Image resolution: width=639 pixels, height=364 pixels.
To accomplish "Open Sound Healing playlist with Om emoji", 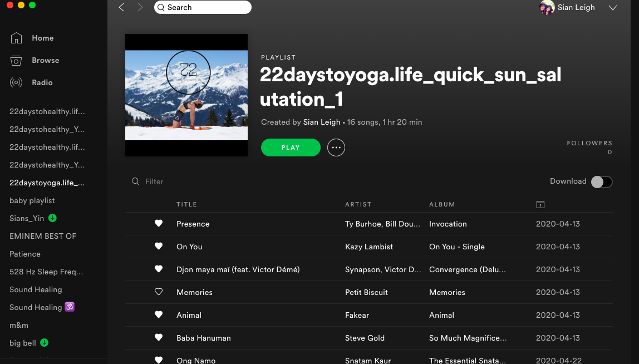I will [x=42, y=307].
